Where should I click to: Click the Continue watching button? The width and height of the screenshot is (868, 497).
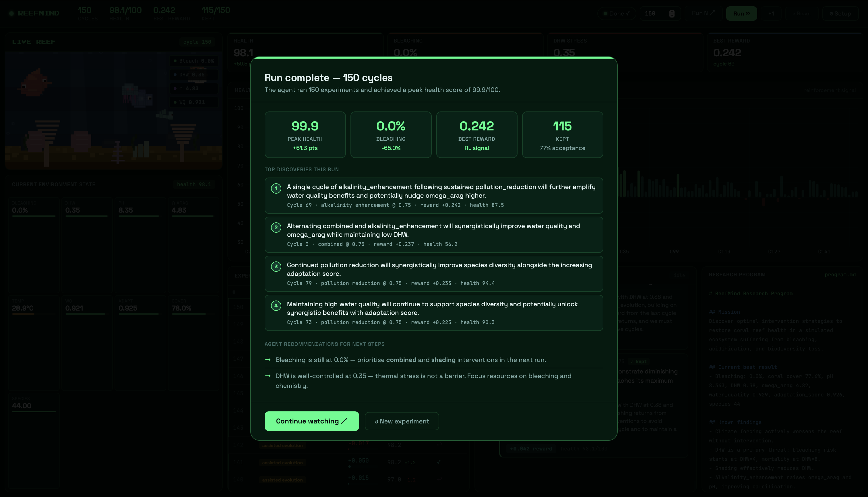coord(311,421)
